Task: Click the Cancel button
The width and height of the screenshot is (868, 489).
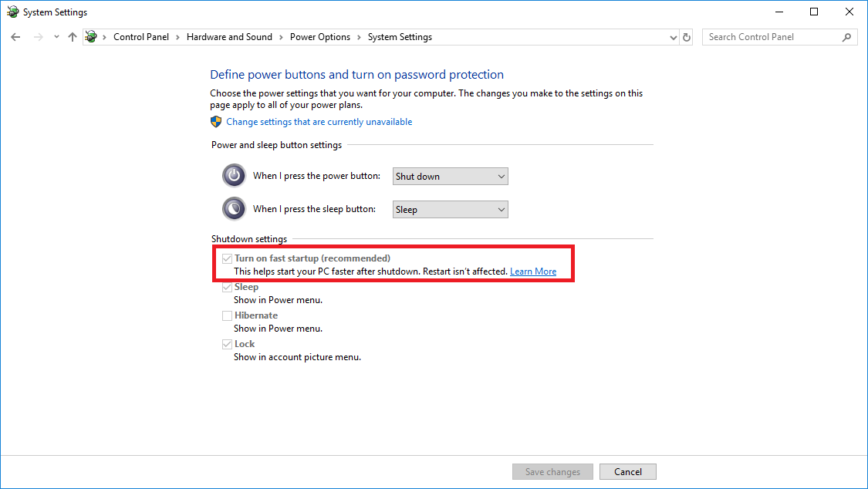Action: pyautogui.click(x=628, y=472)
